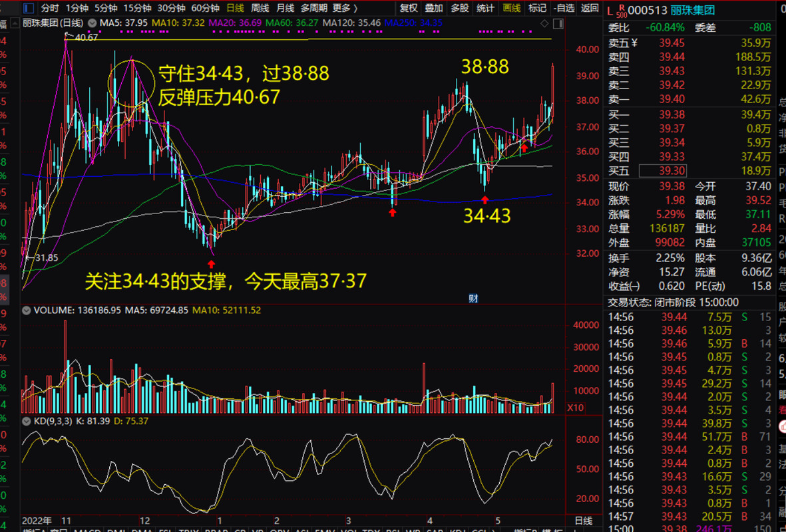Screen dimensions: 786x532
Task: Toggle 画线 drawing tools
Action: [511, 8]
